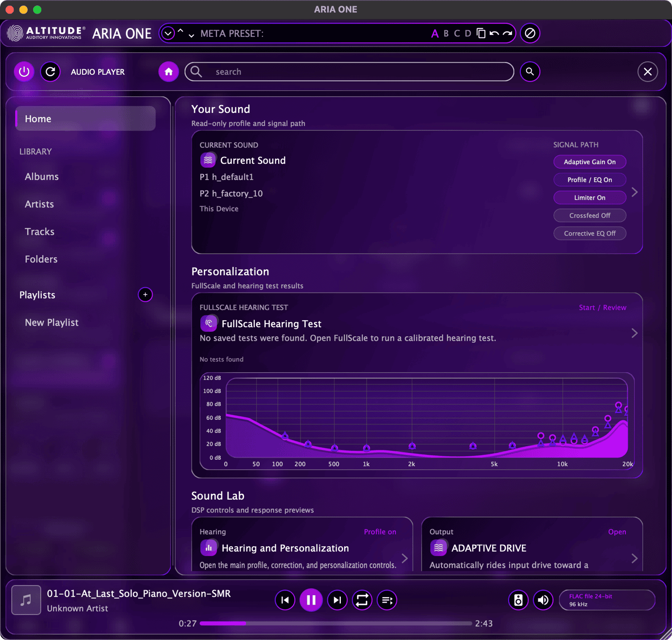Click the speaker output device icon
Viewport: 672px width, 640px height.
click(x=518, y=600)
